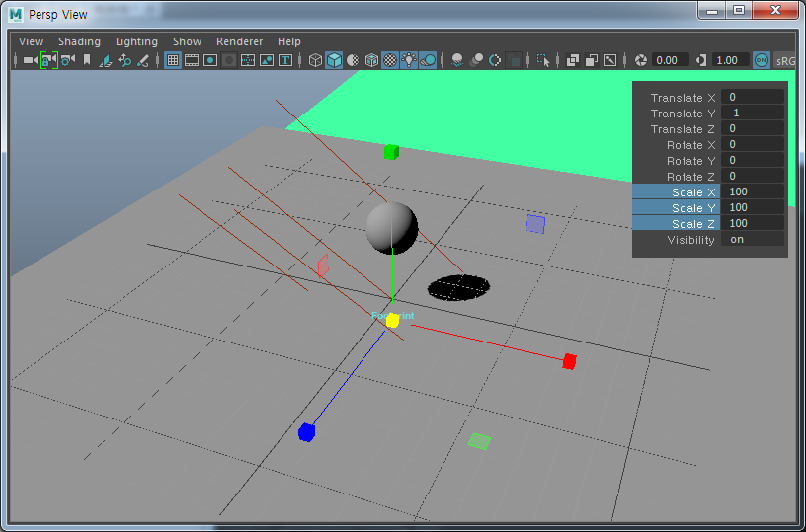The height and width of the screenshot is (532, 806).
Task: Click the Translate Z value field
Action: pyautogui.click(x=753, y=129)
